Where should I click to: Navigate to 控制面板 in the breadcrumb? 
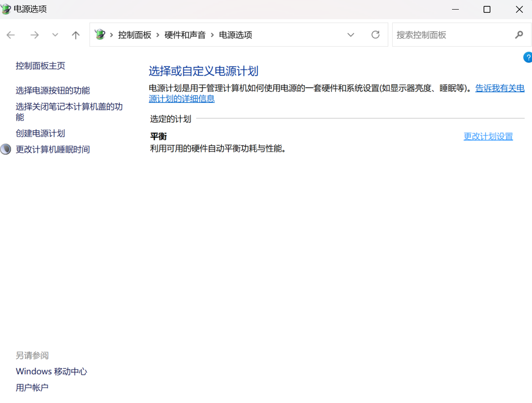(x=134, y=35)
